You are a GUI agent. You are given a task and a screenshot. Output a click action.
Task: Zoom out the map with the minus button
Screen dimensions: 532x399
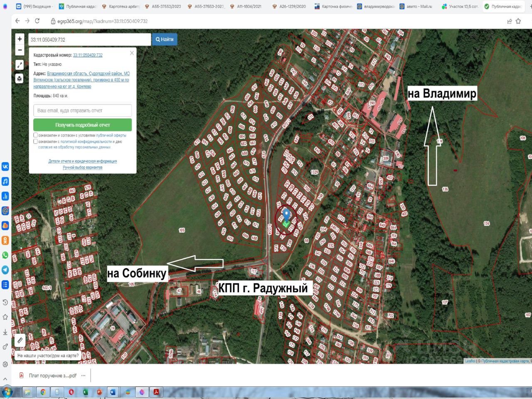tap(20, 50)
